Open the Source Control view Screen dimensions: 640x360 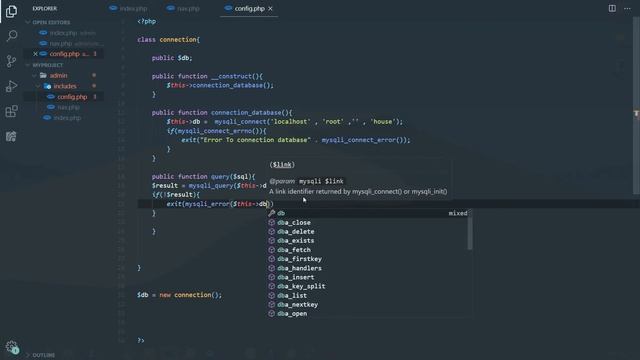point(11,61)
